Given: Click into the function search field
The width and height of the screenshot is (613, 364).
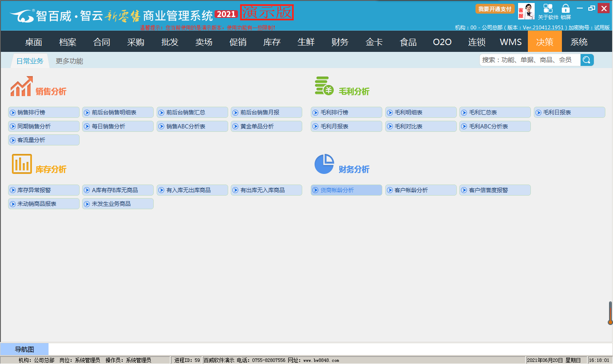Looking at the screenshot, I should click(x=530, y=60).
